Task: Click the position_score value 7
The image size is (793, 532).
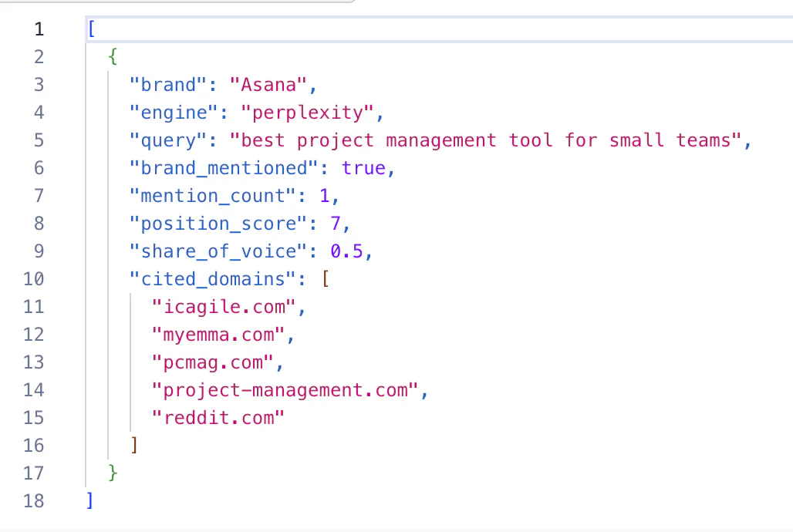Action: [x=336, y=224]
